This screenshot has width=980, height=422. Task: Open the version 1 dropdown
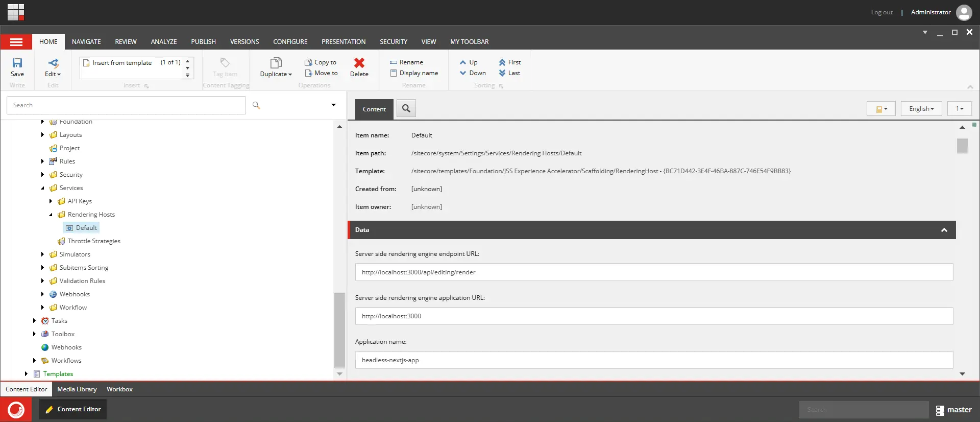[x=960, y=109]
